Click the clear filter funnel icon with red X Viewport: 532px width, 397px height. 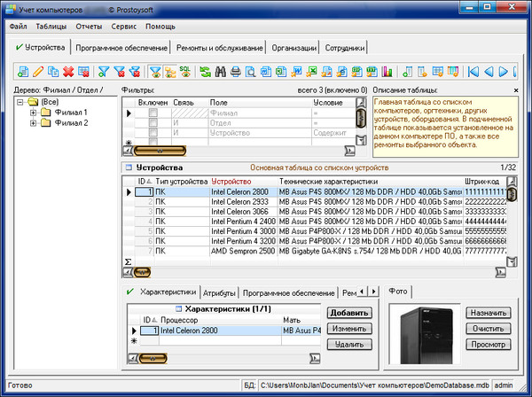coord(119,71)
